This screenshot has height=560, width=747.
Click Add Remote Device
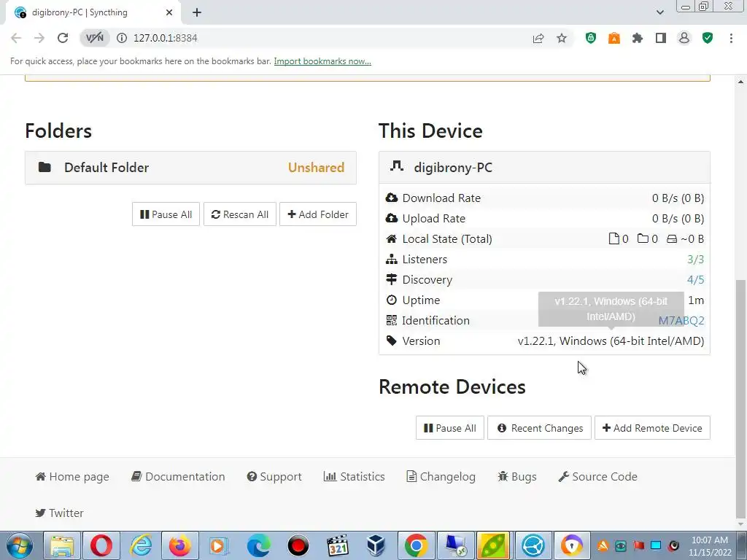652,428
